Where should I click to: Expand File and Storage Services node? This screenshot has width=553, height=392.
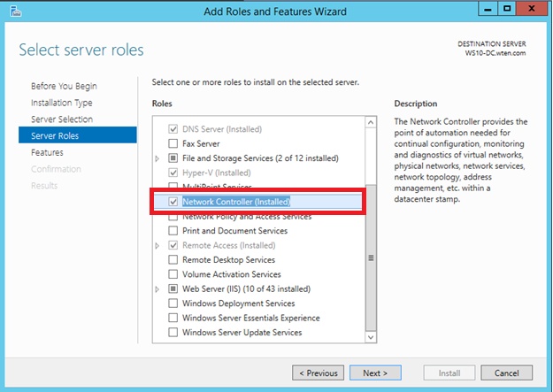point(157,158)
